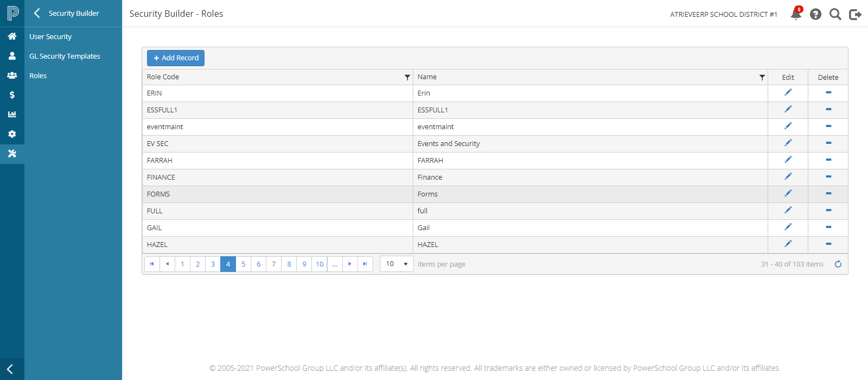Click the Add Record button
This screenshot has height=380, width=868.
click(x=176, y=58)
